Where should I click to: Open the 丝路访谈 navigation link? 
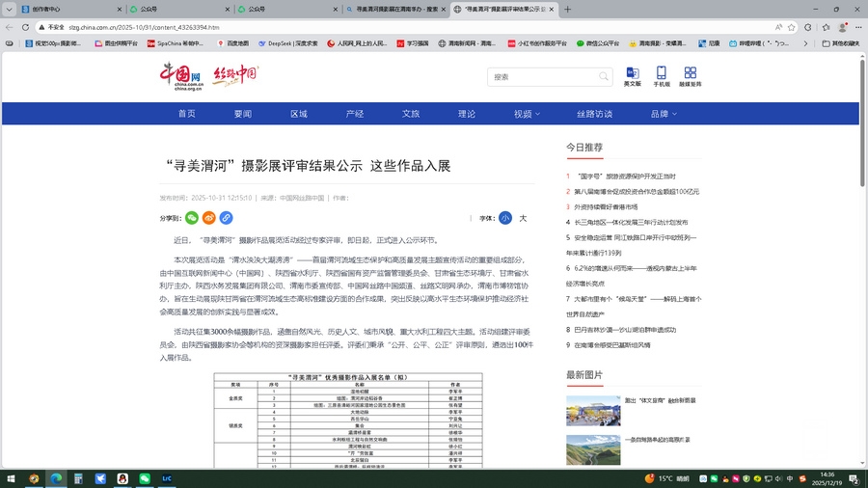[594, 114]
